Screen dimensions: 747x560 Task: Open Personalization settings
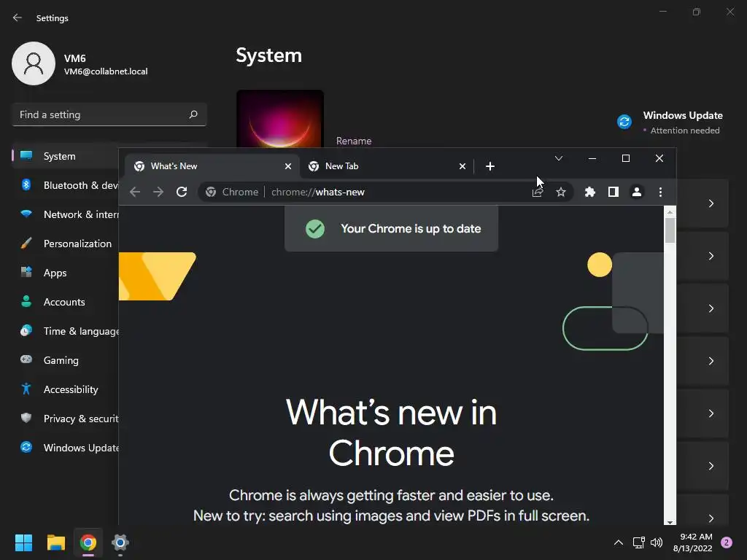pos(65,244)
